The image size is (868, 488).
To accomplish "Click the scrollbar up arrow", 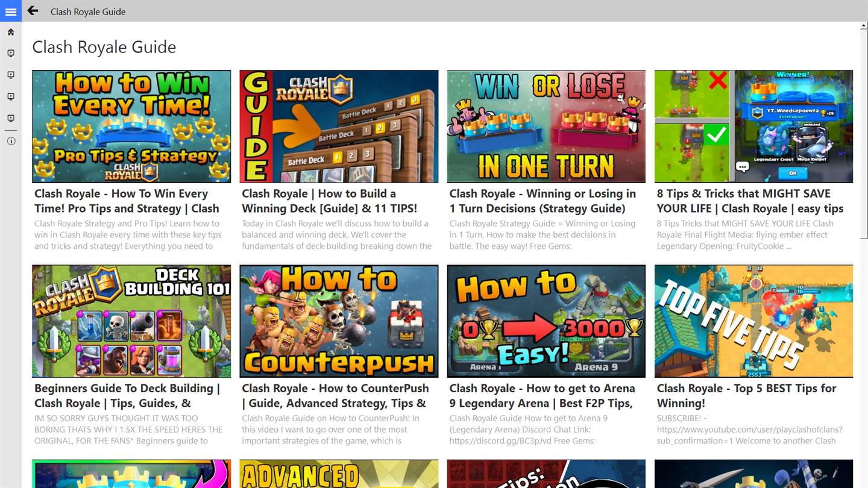I will 863,27.
